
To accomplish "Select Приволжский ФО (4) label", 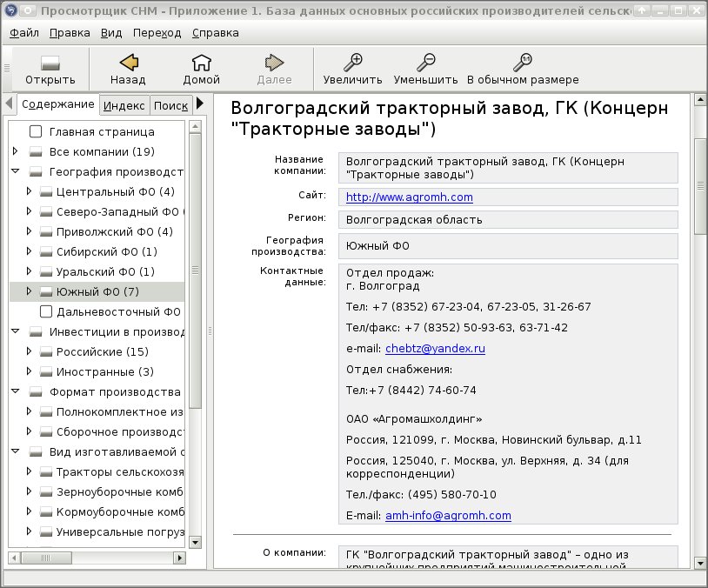I will [x=114, y=232].
